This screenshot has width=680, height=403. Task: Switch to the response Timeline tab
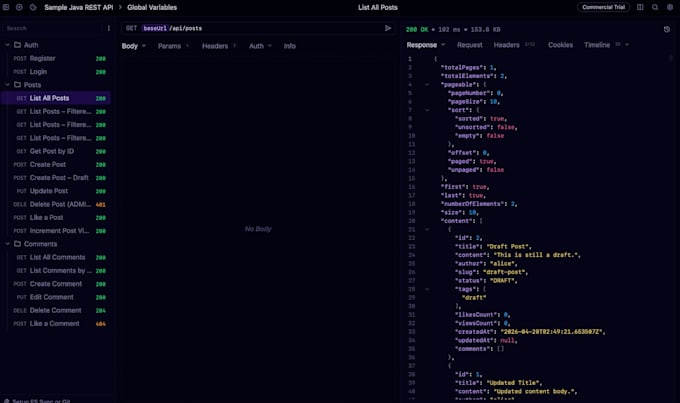[x=597, y=45]
